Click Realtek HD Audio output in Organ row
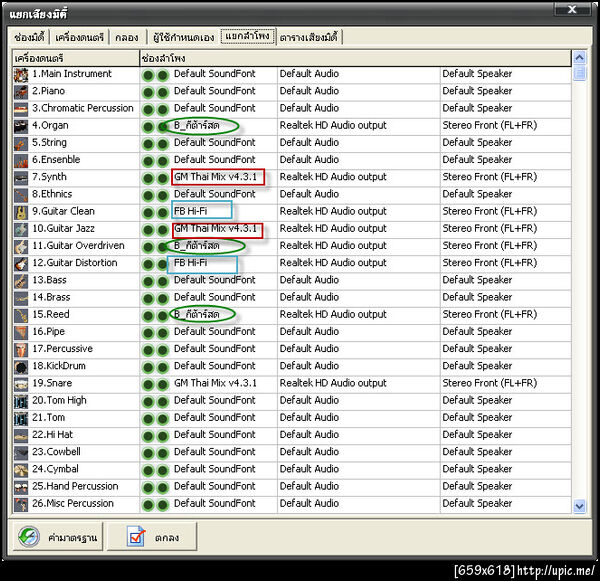The width and height of the screenshot is (600, 581). pos(333,126)
